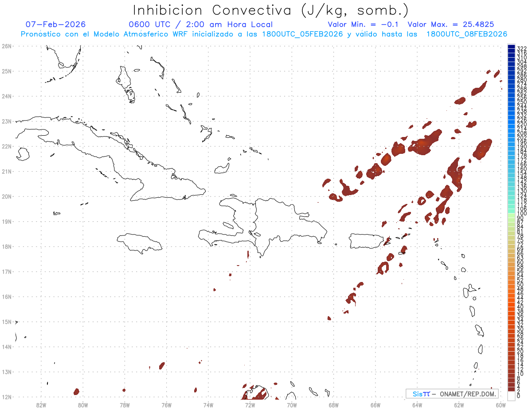The width and height of the screenshot is (532, 411).
Task: Click the '25N' latitude label
Action: point(7,71)
